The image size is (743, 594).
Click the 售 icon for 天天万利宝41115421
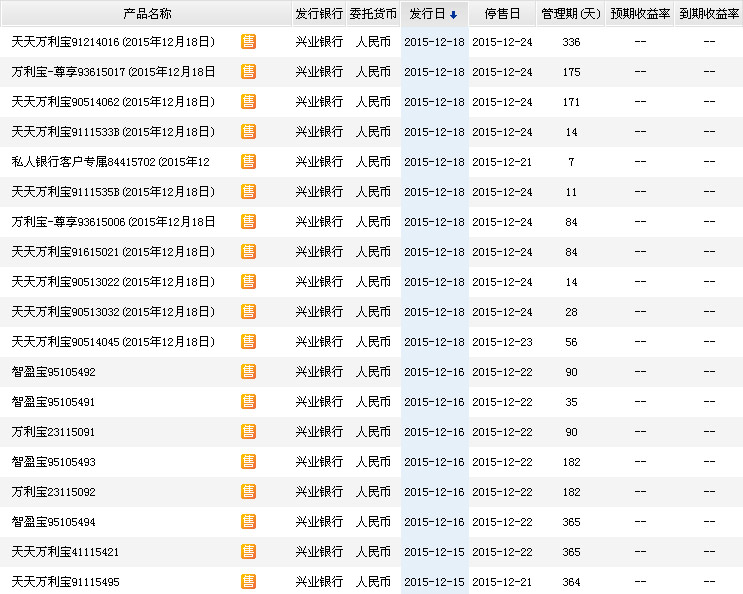click(x=248, y=551)
